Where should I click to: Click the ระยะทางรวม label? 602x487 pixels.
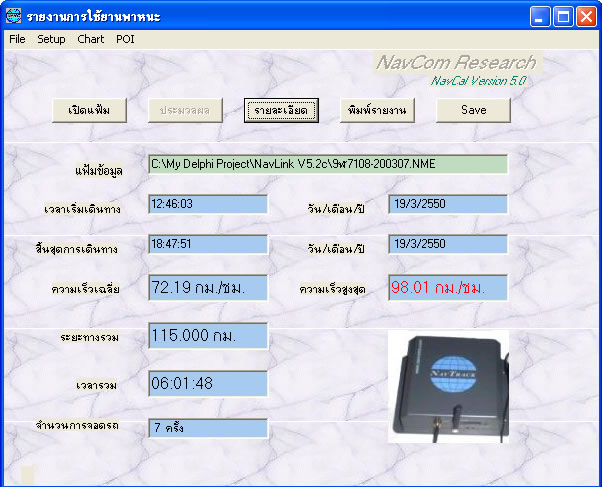89,338
